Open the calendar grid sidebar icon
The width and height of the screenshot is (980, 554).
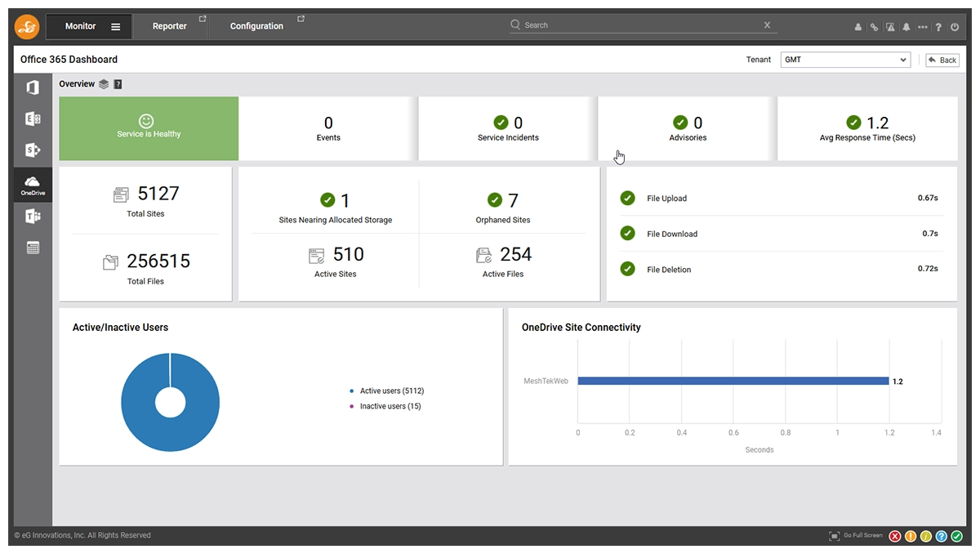point(33,248)
